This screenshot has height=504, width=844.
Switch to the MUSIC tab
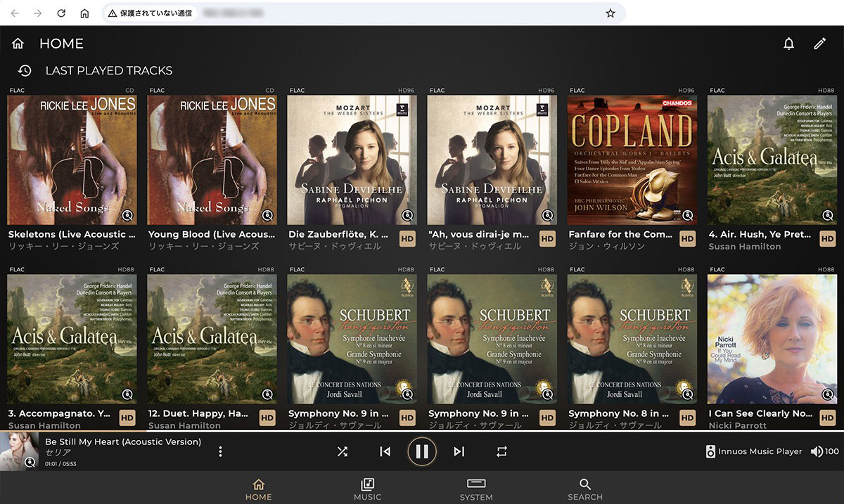click(x=367, y=489)
